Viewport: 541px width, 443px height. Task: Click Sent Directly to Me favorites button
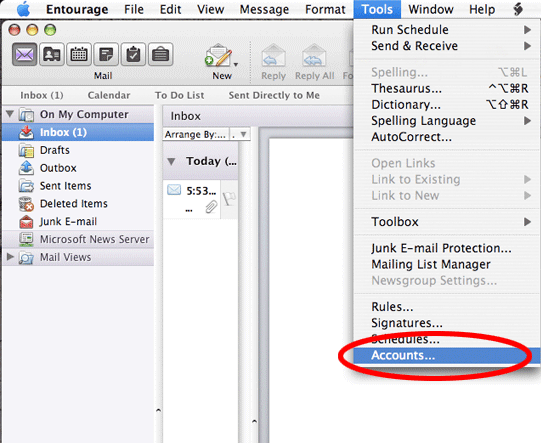274,95
